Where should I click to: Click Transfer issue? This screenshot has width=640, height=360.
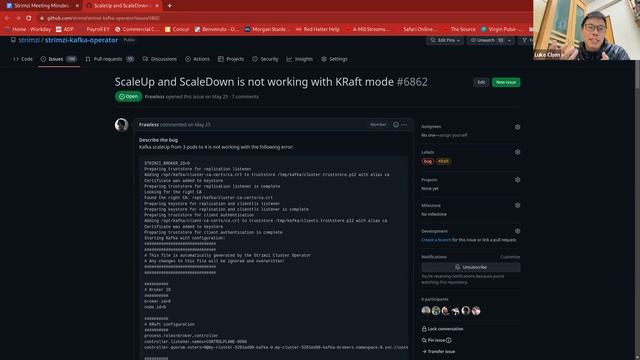pos(438,351)
